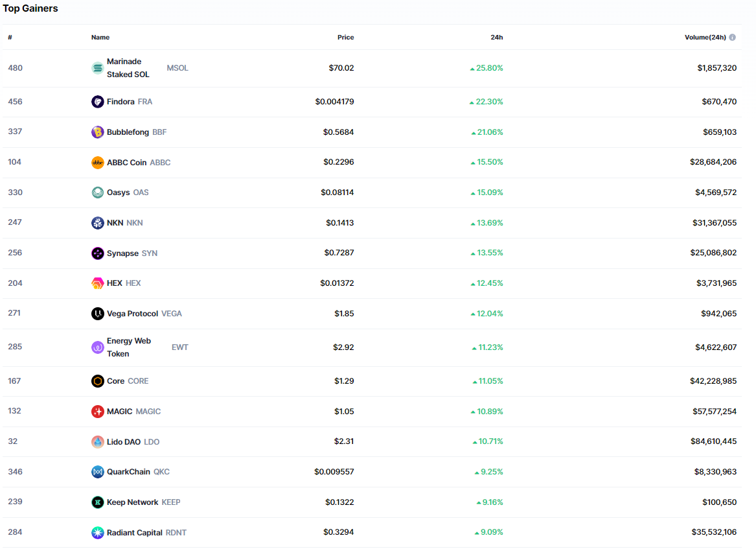
Task: Click the Marinade Staked SOL coin icon
Action: click(97, 68)
